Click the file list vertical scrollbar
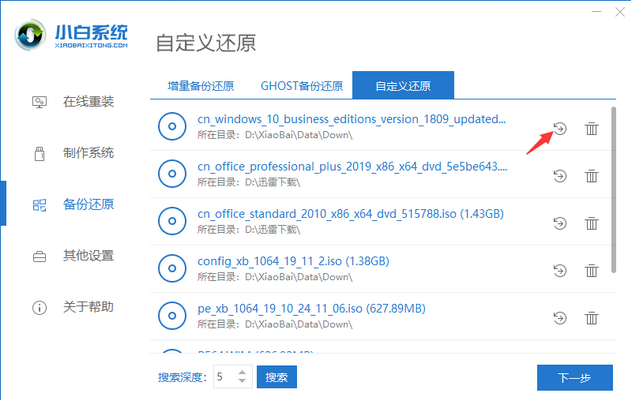The image size is (633, 400). tap(615, 190)
